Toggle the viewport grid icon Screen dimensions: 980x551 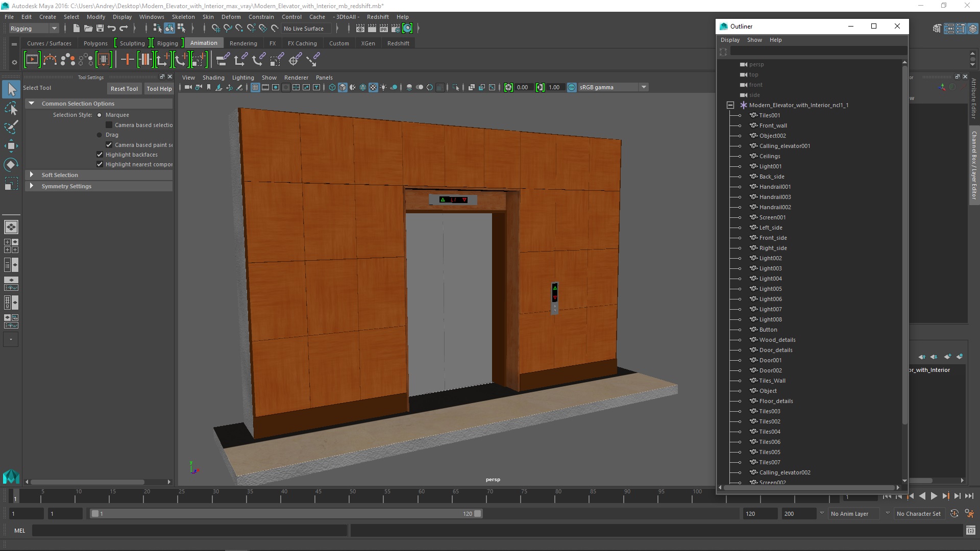pos(255,87)
